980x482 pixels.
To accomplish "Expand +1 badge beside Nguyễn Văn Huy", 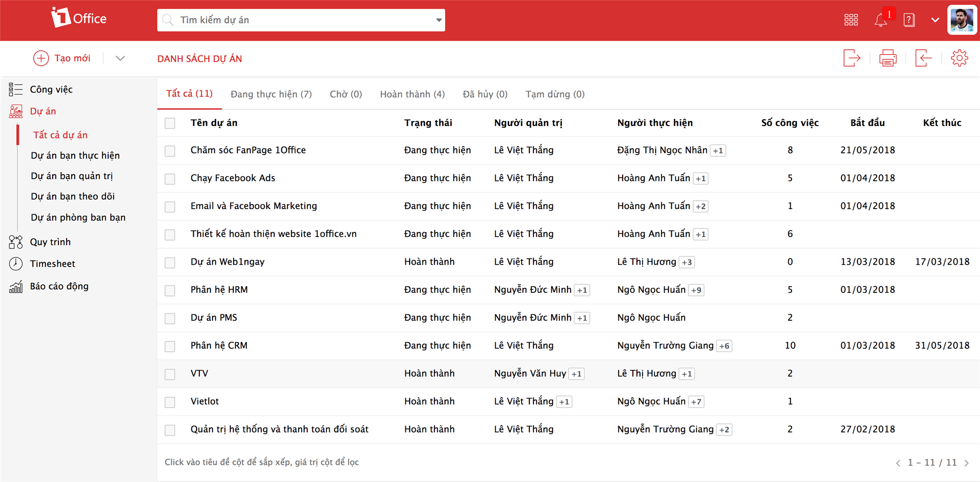I will [x=577, y=374].
